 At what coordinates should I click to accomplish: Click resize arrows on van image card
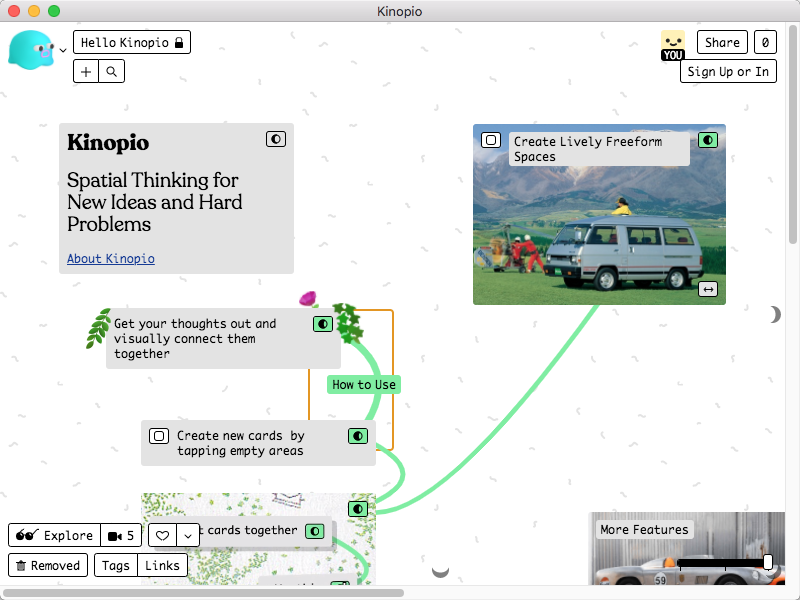708,289
